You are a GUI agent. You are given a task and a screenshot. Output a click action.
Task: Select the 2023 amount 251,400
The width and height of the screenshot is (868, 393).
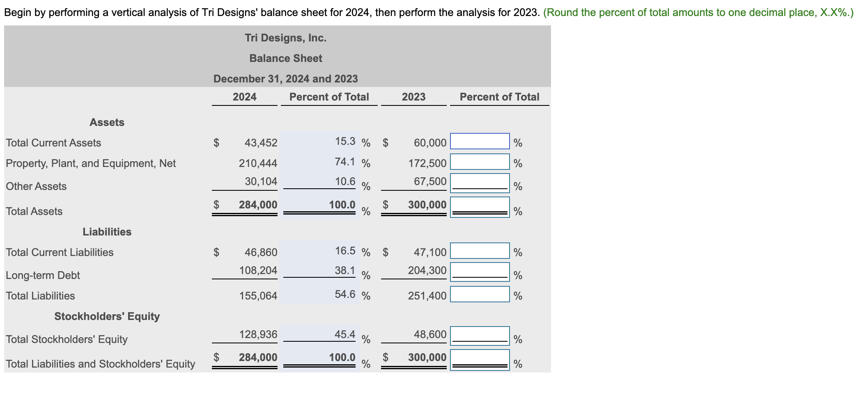427,296
